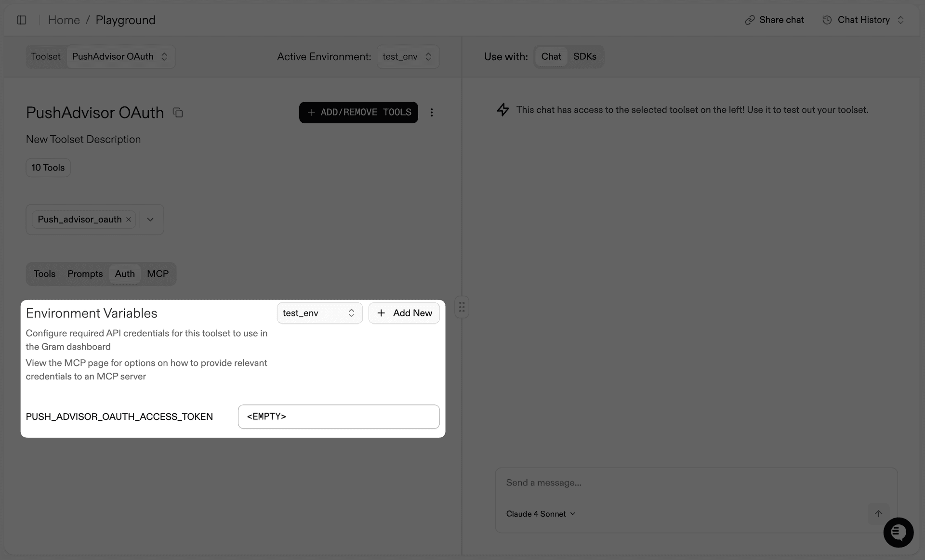Expand the chevron next to Push_advisor_oauth chip
The height and width of the screenshot is (560, 925).
click(x=150, y=219)
